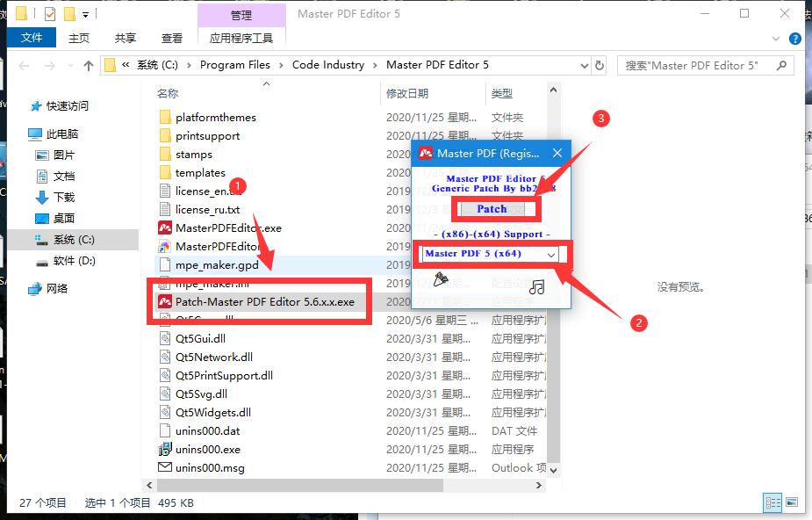Viewport: 812px width, 520px height.
Task: Select the stamps folder
Action: coord(194,155)
